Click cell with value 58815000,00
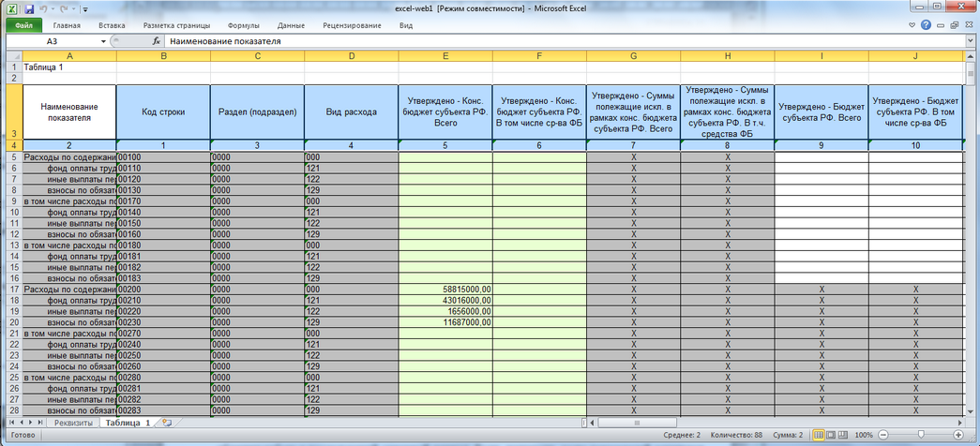Screen dimensions: 980x446 [x=445, y=290]
